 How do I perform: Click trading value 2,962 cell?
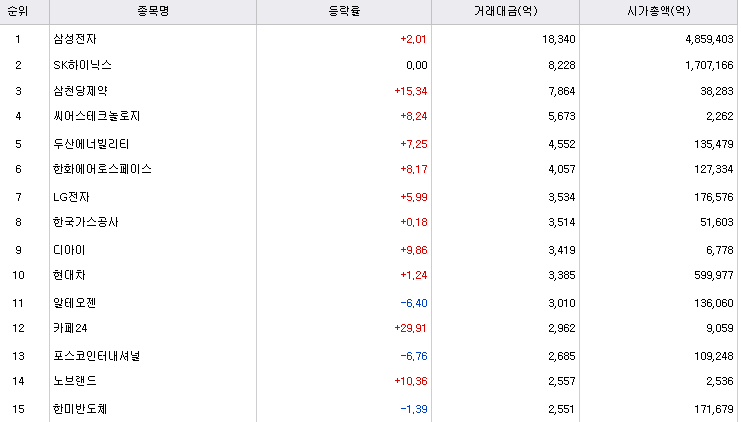[561, 327]
